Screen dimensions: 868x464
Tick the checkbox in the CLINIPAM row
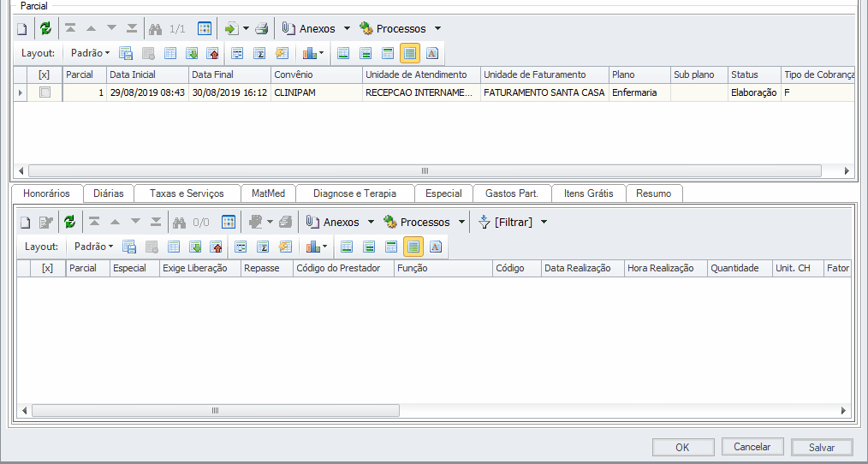[45, 92]
